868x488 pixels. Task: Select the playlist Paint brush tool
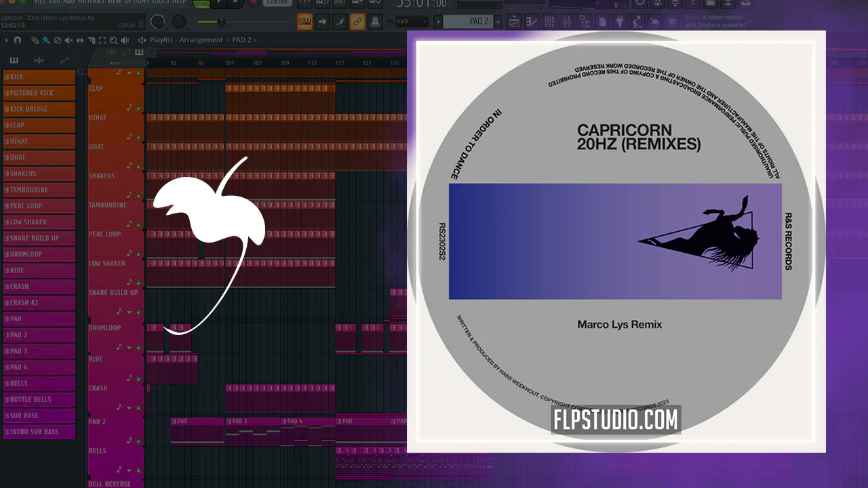click(45, 40)
